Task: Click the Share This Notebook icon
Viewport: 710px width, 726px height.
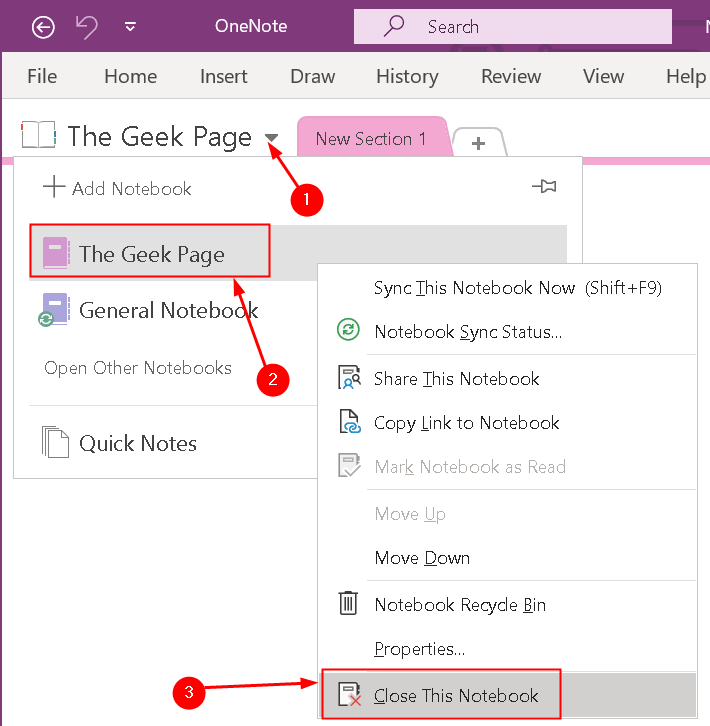Action: coord(349,377)
